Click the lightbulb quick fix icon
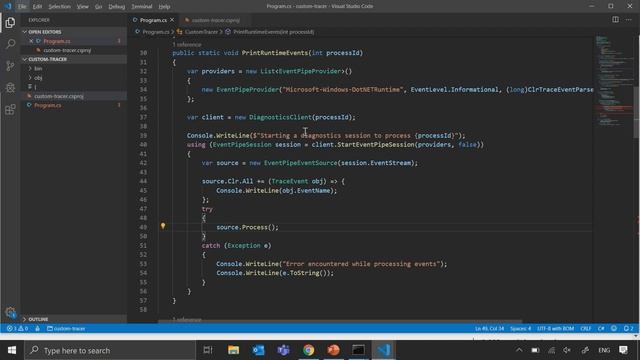This screenshot has width=640, height=360. coord(163,226)
